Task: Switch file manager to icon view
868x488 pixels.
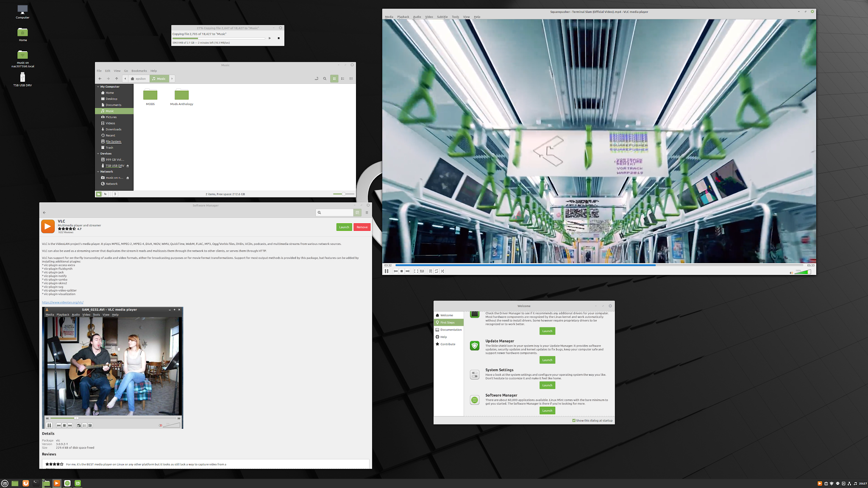Action: pyautogui.click(x=334, y=78)
